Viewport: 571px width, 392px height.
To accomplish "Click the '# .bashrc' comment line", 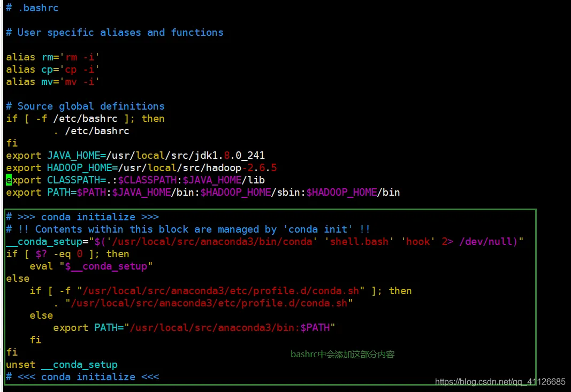I will (x=32, y=7).
